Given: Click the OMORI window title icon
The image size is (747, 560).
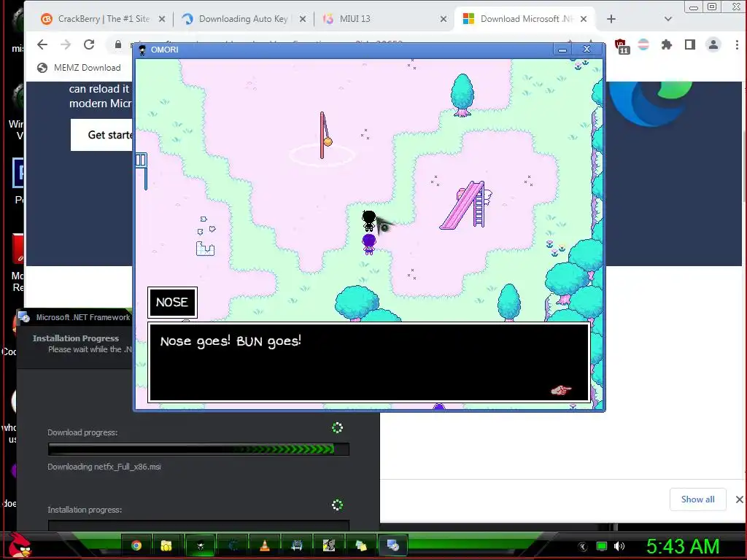Looking at the screenshot, I should point(142,50).
